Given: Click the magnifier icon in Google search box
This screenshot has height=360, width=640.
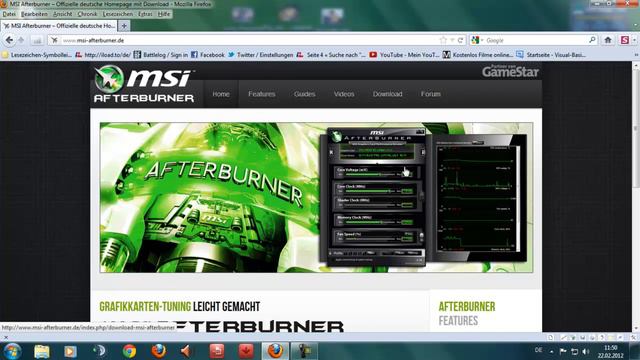Looking at the screenshot, I should point(592,40).
